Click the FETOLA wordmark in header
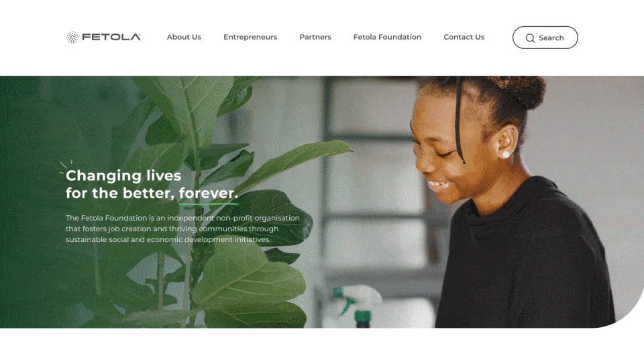Image resolution: width=644 pixels, height=362 pixels. [111, 38]
